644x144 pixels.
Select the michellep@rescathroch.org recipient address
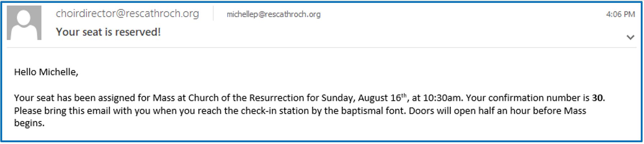coord(273,14)
